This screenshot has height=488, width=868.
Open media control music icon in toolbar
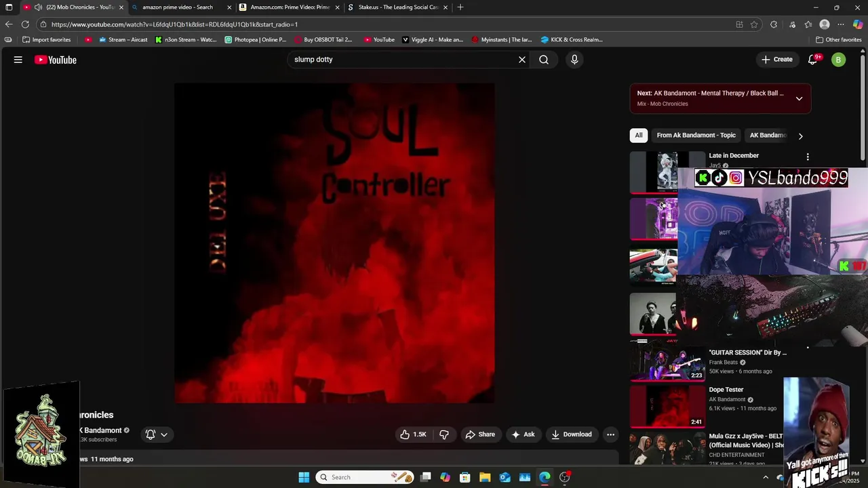pos(792,24)
